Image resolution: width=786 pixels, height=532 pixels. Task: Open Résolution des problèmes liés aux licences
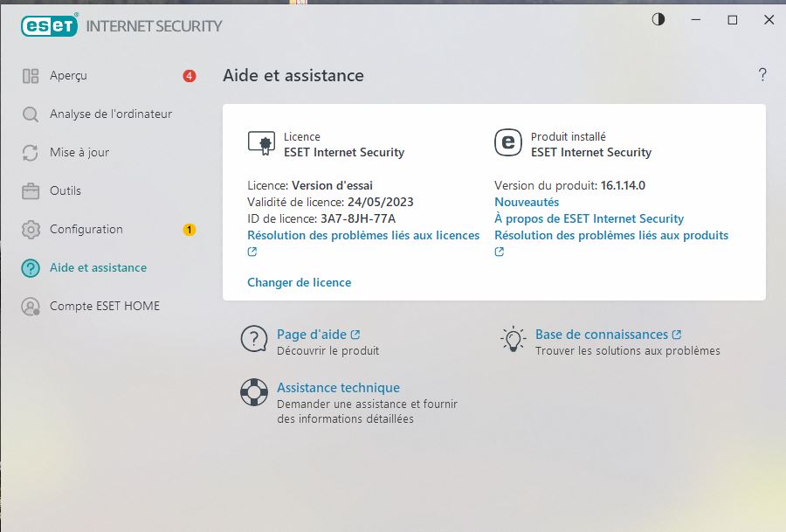tap(363, 235)
